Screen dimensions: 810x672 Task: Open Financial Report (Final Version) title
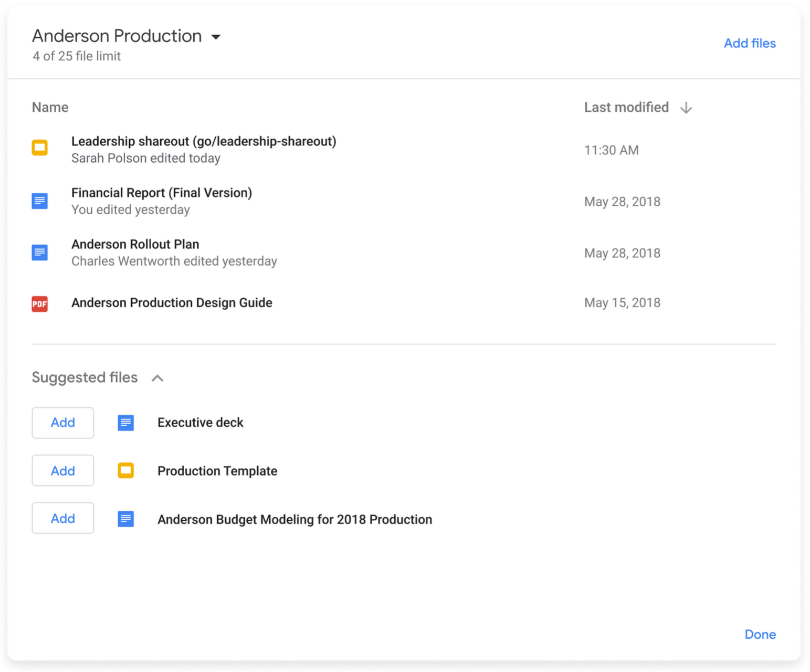(162, 193)
